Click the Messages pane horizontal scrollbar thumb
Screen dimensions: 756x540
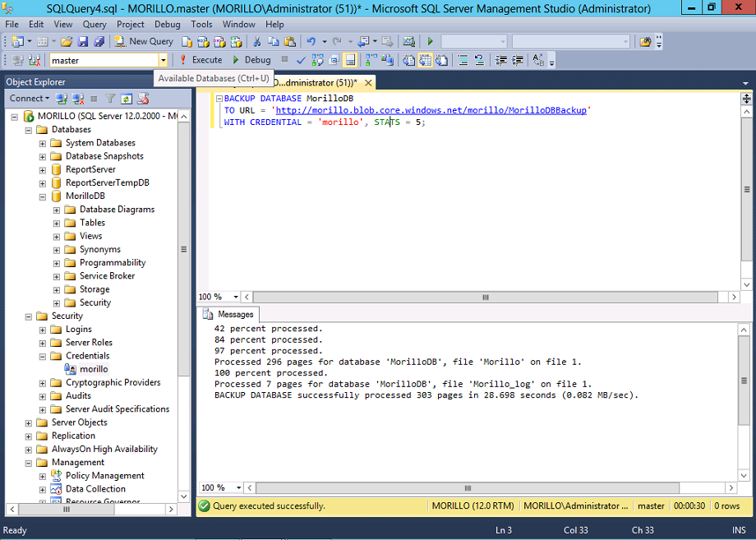(x=468, y=488)
